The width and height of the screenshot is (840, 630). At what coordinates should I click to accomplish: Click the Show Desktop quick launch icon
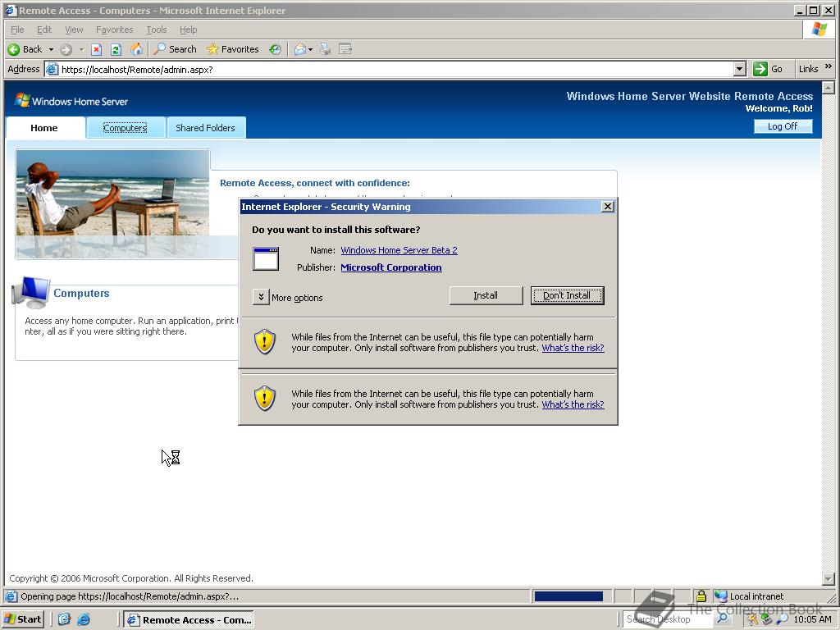64,619
